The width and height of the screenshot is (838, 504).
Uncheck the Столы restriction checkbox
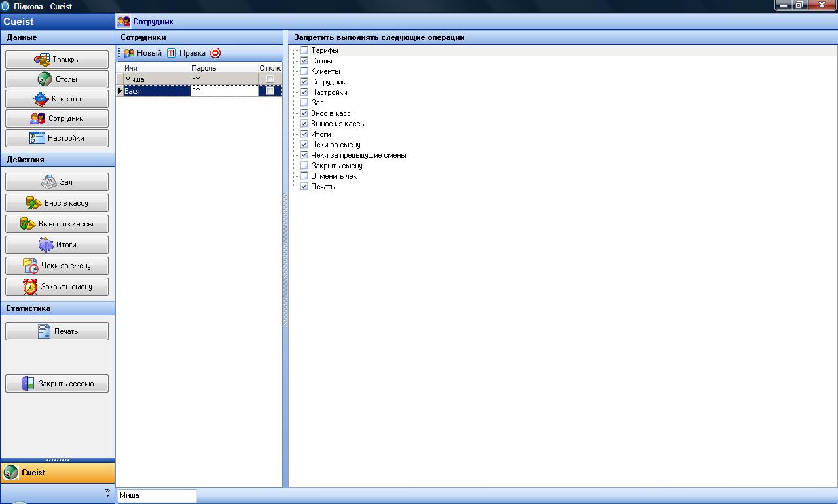304,61
